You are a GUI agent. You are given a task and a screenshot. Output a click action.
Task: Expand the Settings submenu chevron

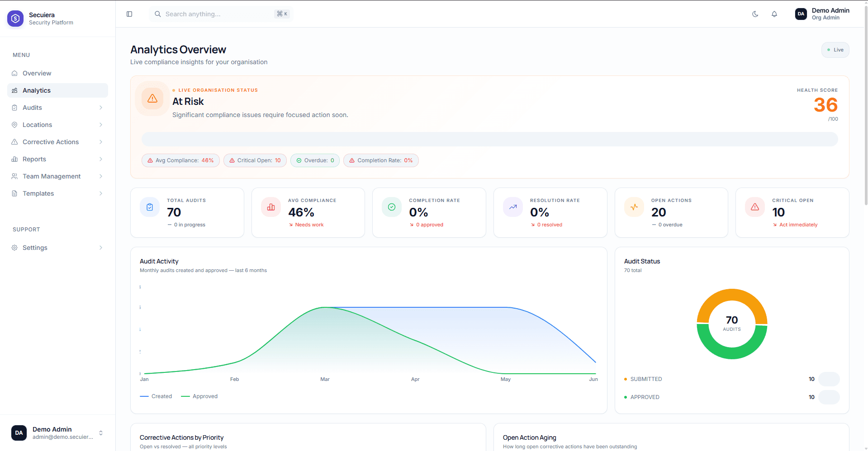click(x=101, y=248)
